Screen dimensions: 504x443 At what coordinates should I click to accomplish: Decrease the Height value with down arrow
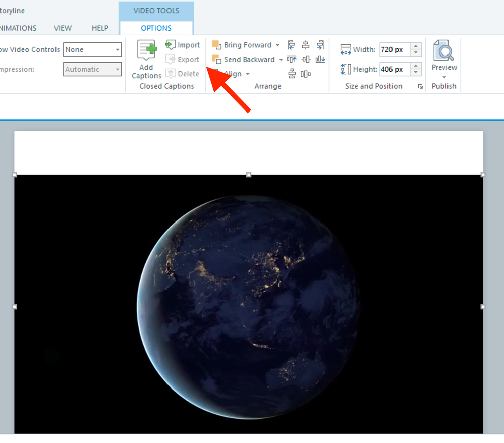416,72
